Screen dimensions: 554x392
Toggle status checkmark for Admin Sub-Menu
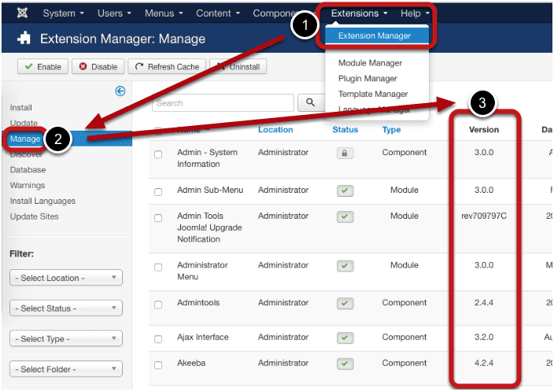345,190
